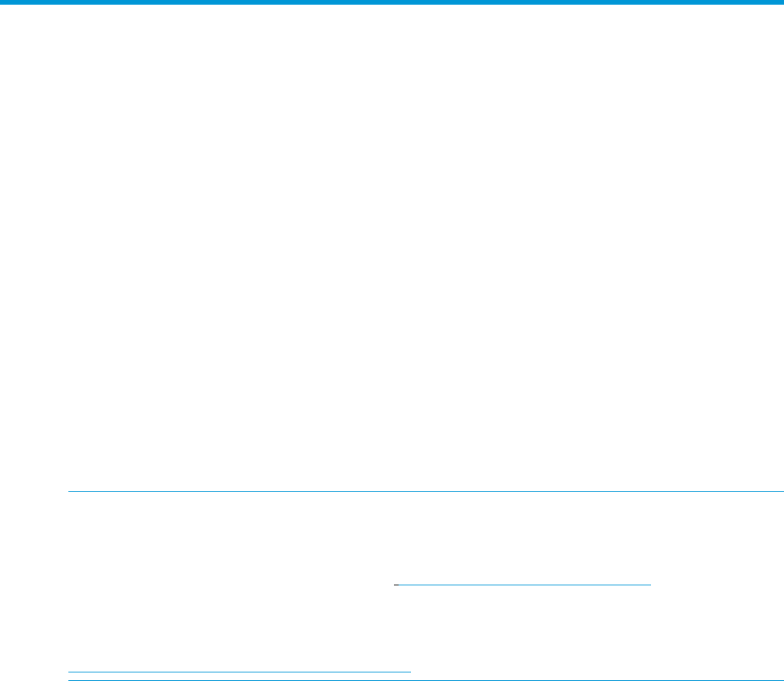
Task: Click the large blank white content area
Action: pos(392,248)
